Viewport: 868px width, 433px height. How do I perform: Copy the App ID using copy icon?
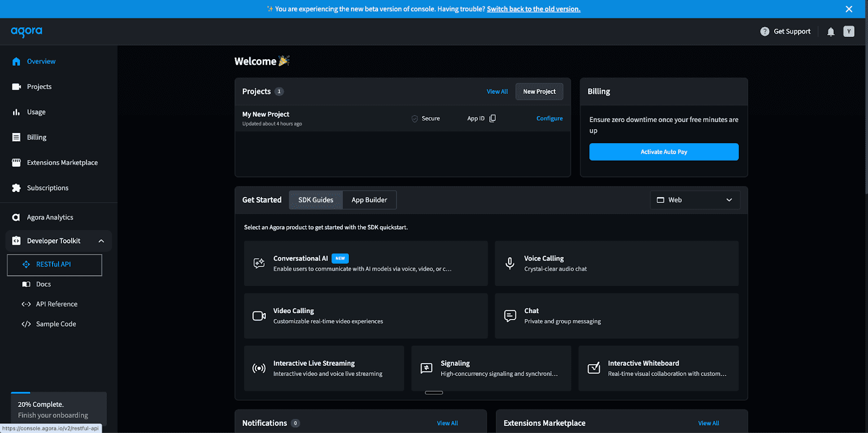pyautogui.click(x=493, y=118)
